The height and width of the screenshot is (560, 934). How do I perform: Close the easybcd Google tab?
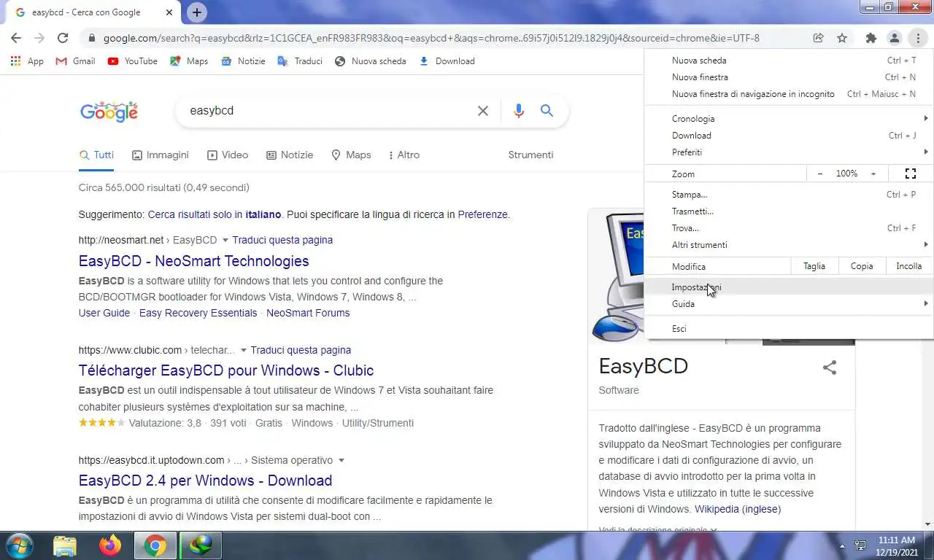(169, 12)
